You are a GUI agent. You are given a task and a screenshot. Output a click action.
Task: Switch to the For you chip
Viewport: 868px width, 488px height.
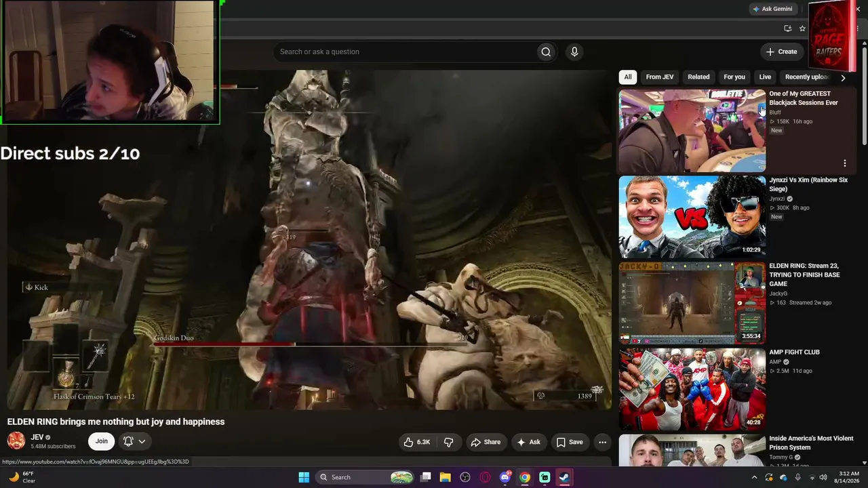[x=734, y=77]
